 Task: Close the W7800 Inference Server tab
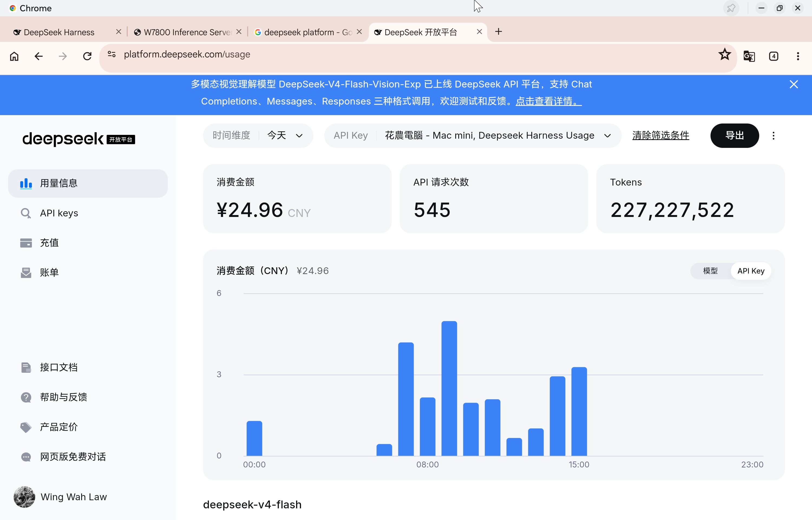pos(239,32)
